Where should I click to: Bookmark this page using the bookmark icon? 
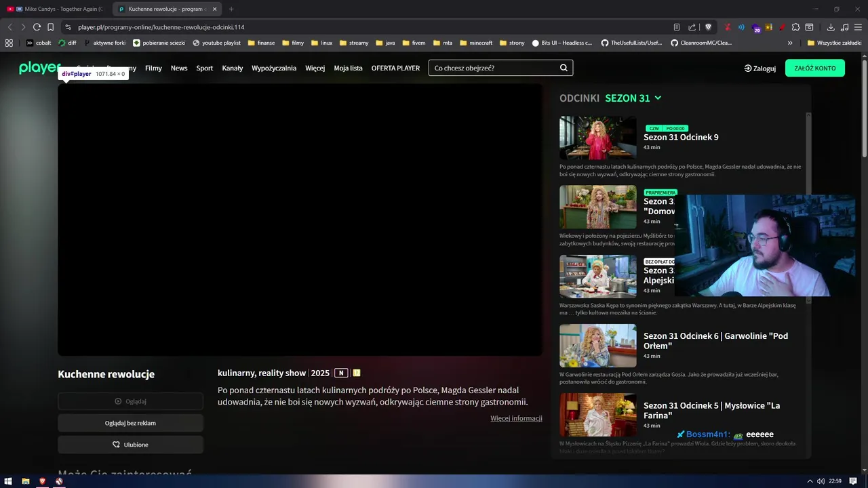tap(50, 27)
